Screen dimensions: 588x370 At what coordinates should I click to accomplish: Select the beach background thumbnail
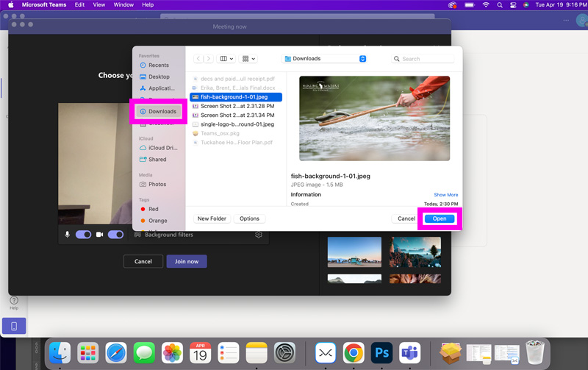point(354,252)
